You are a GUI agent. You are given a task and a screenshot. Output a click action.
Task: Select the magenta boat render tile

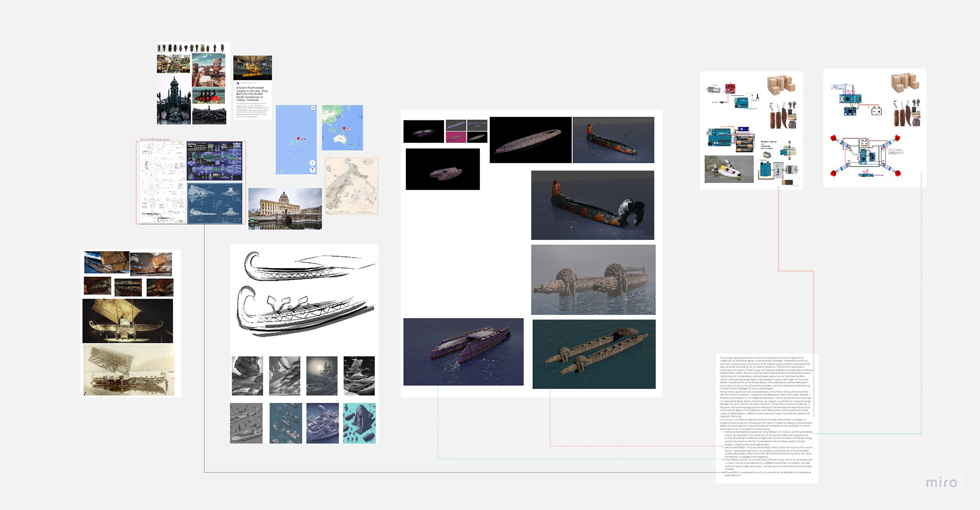pos(456,137)
